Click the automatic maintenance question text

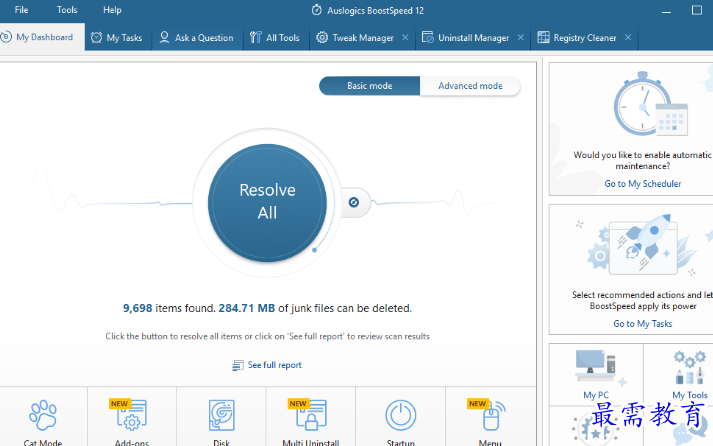point(643,160)
